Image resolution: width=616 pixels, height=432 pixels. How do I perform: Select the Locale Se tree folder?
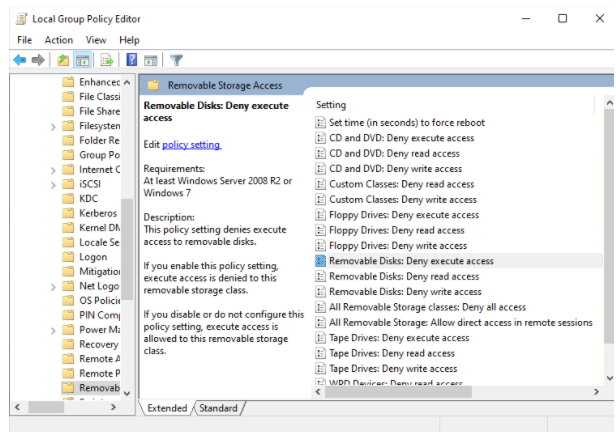click(x=91, y=242)
